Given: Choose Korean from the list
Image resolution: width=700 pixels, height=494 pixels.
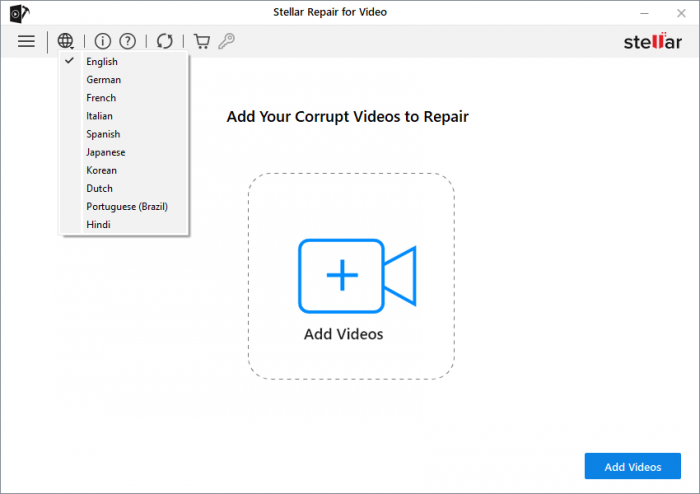Looking at the screenshot, I should click(101, 170).
